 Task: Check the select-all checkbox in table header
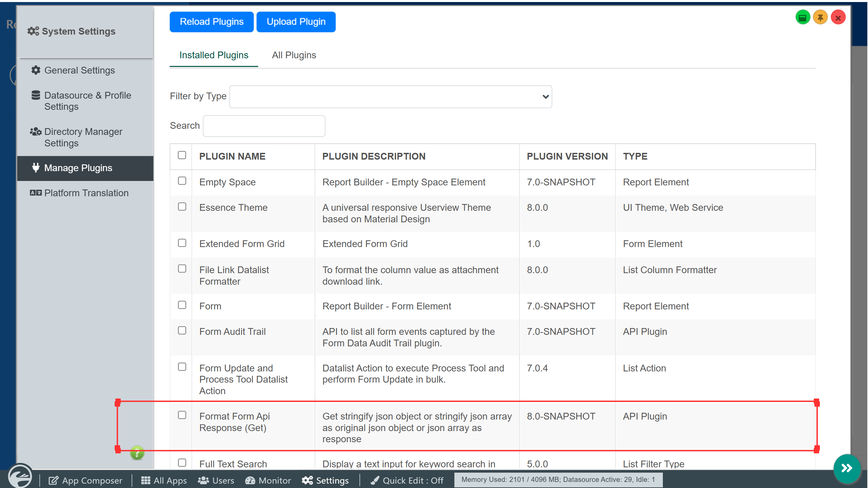click(182, 155)
